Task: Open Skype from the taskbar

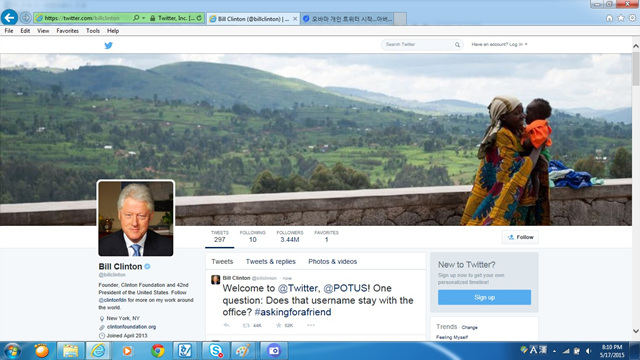Action: [216, 351]
